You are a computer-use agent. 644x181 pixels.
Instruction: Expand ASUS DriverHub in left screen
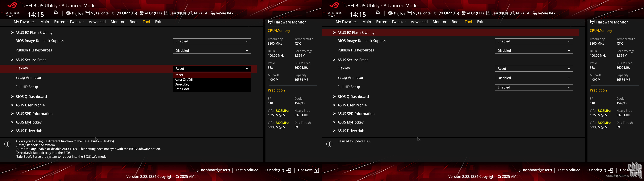click(x=29, y=131)
